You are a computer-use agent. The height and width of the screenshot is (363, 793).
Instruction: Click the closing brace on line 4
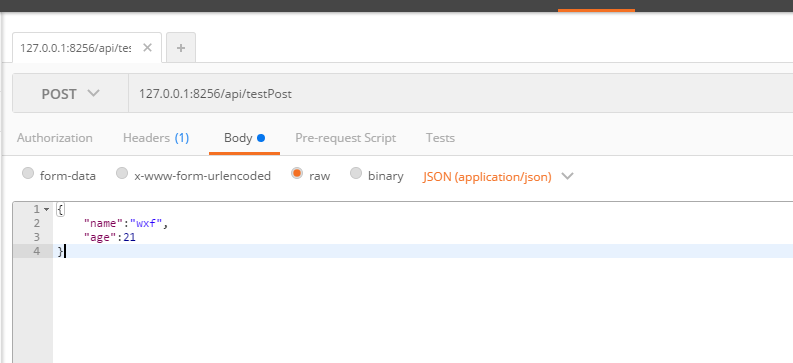pyautogui.click(x=60, y=251)
